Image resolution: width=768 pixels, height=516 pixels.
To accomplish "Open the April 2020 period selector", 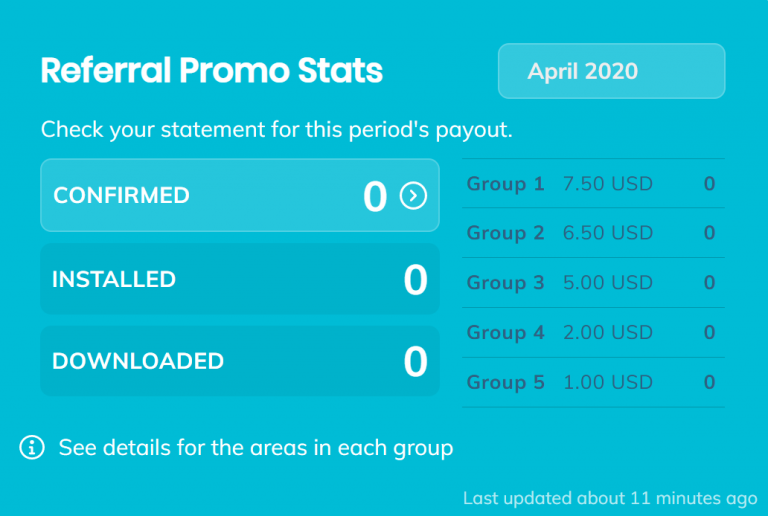I will pyautogui.click(x=611, y=71).
